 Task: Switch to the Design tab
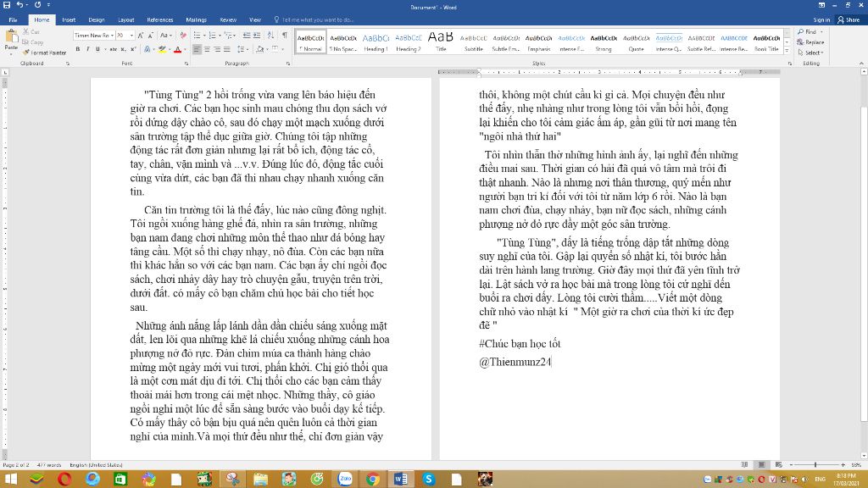click(97, 19)
